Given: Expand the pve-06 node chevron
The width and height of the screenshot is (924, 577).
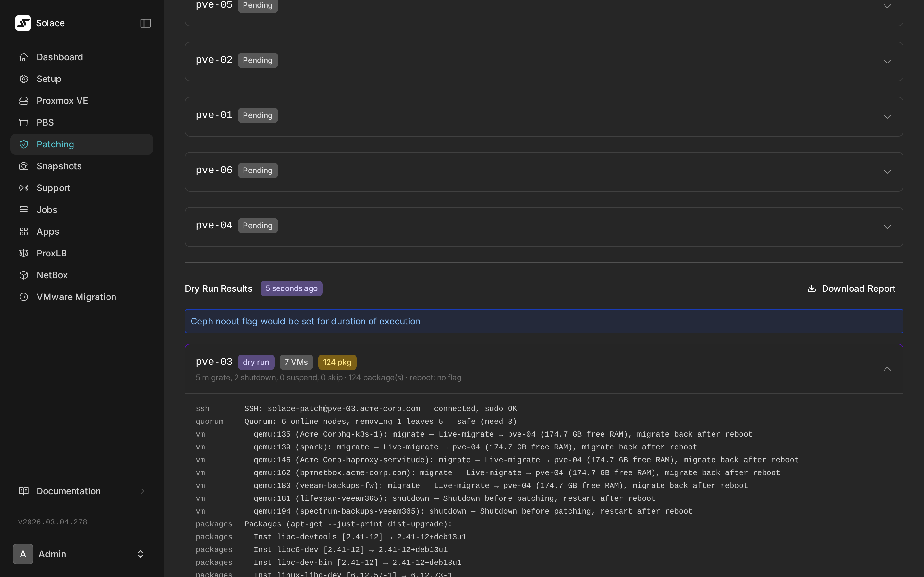Looking at the screenshot, I should (887, 172).
